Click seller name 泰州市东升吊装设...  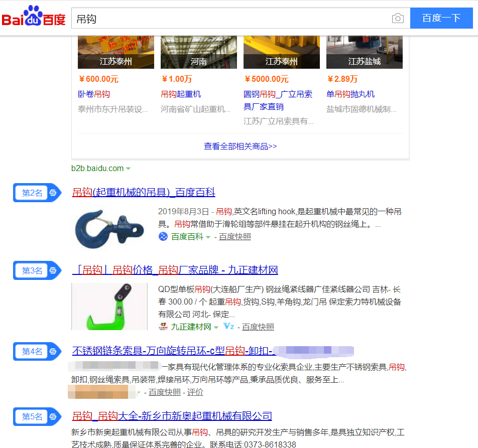pos(113,109)
